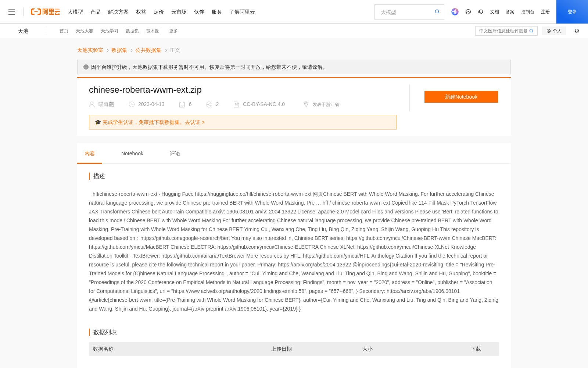Open the 了解阿里云 menu
Image resolution: width=588 pixels, height=368 pixels.
pyautogui.click(x=242, y=12)
